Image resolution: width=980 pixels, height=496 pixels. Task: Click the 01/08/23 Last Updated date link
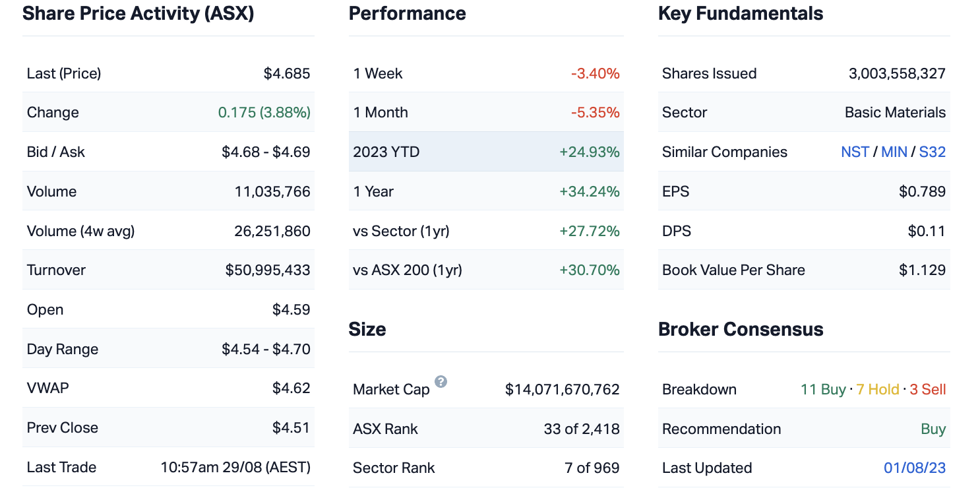tap(914, 468)
